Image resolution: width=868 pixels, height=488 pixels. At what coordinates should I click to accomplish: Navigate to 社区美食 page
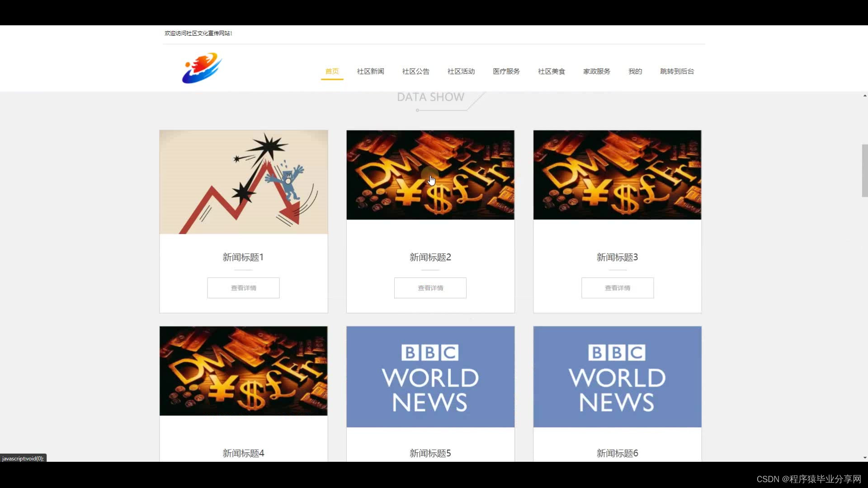pyautogui.click(x=551, y=71)
